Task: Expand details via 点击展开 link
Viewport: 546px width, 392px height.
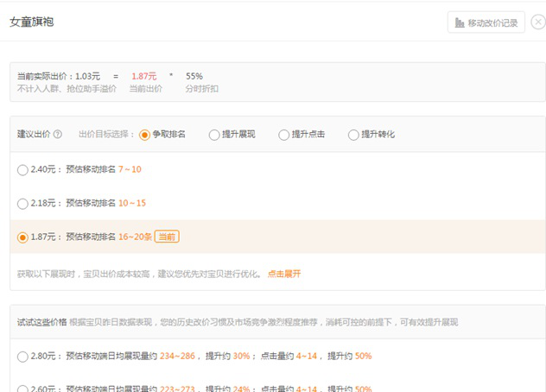Action: coord(284,274)
